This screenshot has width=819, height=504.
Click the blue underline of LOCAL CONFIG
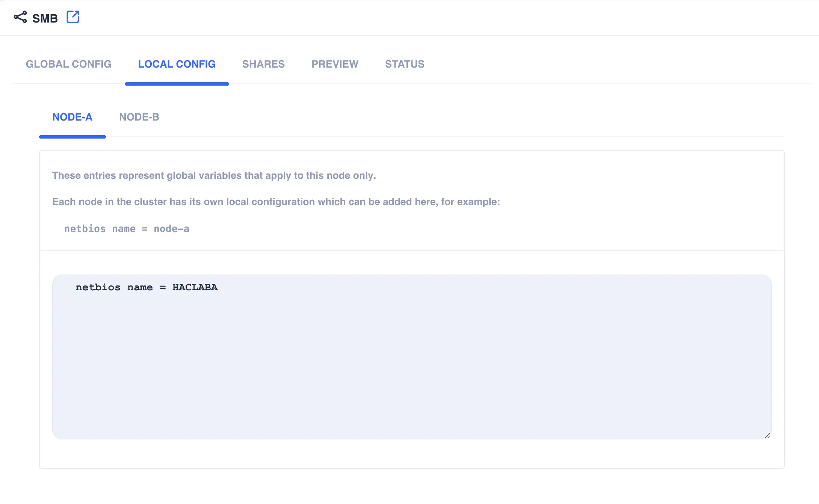tap(177, 83)
